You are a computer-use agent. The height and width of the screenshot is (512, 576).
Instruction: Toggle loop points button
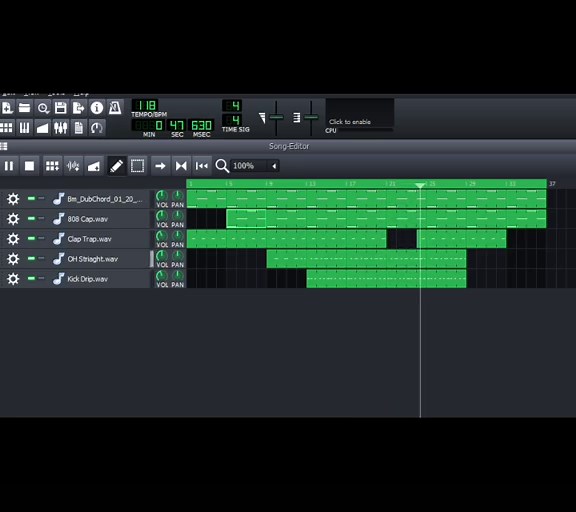(x=181, y=166)
